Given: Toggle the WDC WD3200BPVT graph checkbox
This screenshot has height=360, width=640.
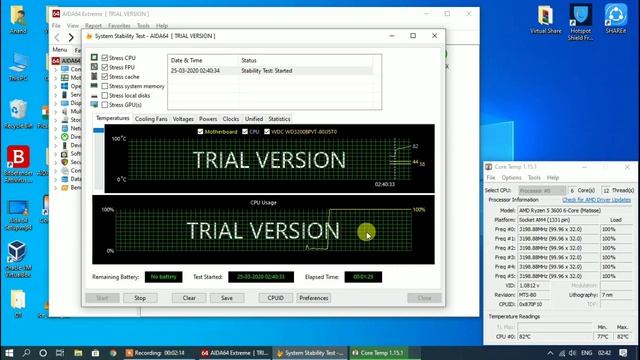Looking at the screenshot, I should click(267, 132).
